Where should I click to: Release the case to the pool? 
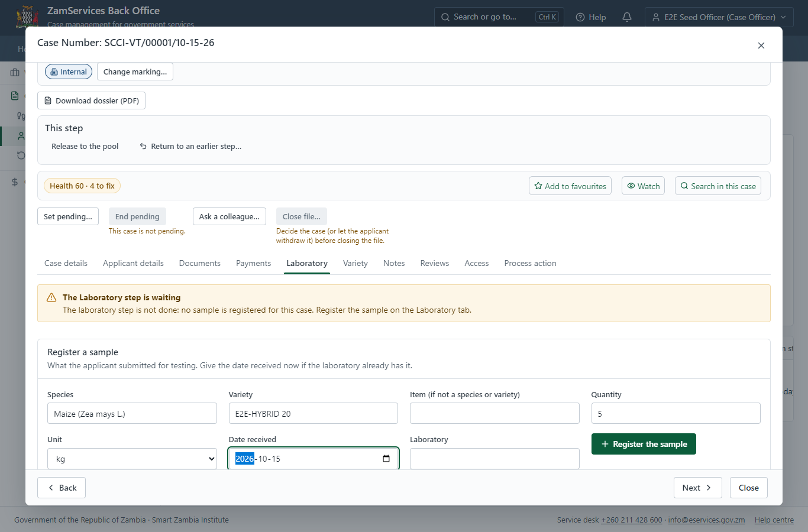[85, 147]
